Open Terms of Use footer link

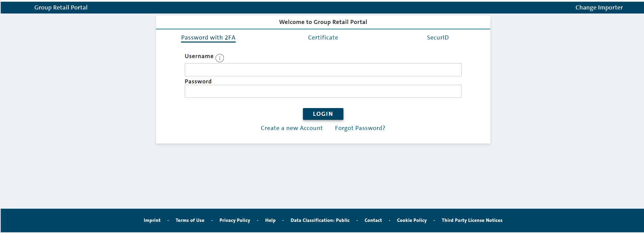point(190,220)
